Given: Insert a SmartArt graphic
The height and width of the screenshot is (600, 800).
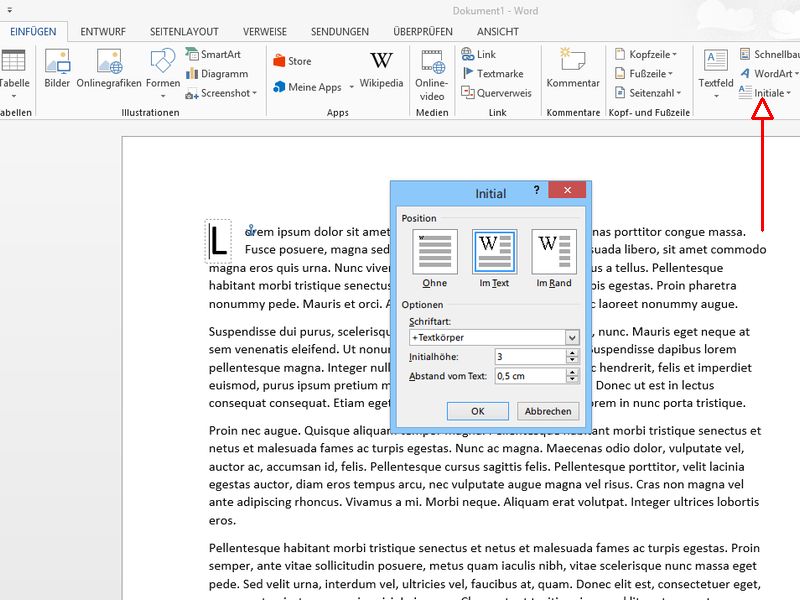Looking at the screenshot, I should click(x=213, y=54).
